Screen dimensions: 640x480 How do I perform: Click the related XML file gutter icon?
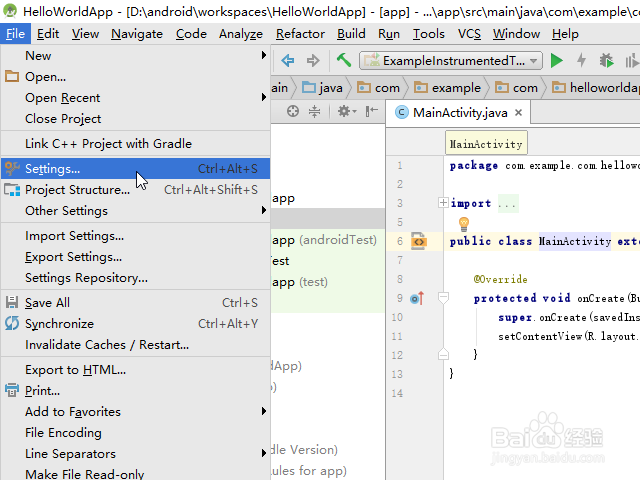pos(419,241)
